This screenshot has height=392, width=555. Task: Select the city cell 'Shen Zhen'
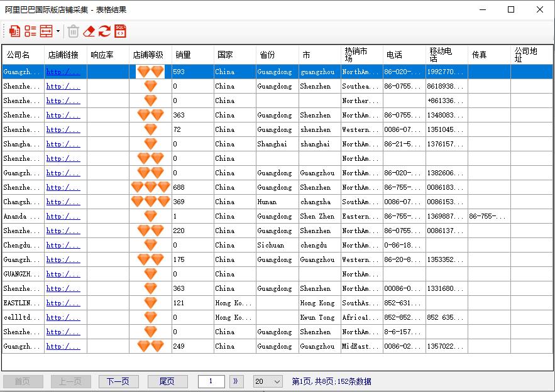point(320,216)
